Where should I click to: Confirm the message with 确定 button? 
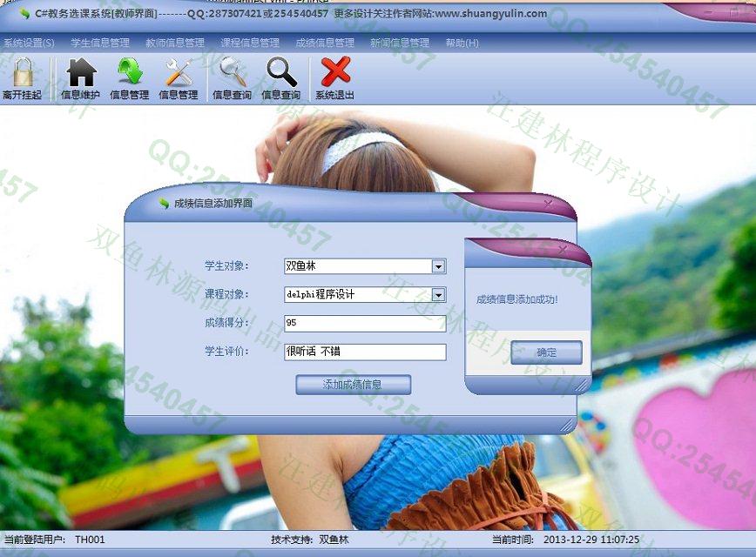[546, 352]
